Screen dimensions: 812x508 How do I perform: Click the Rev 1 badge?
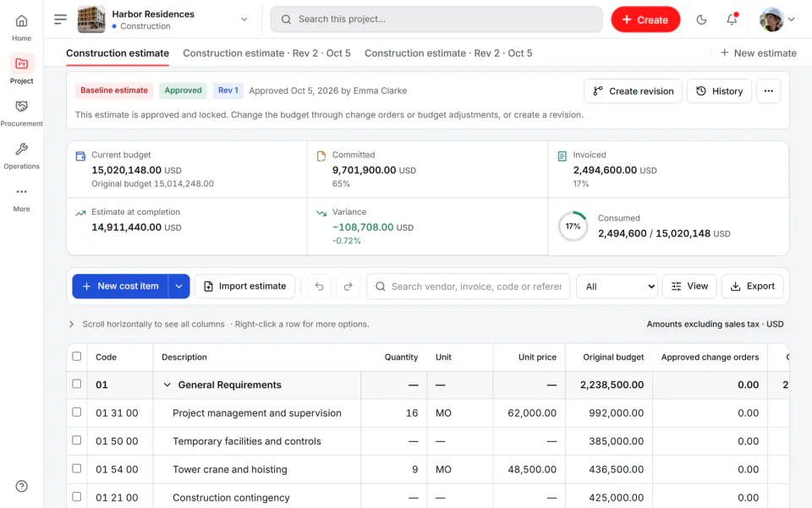coord(228,90)
